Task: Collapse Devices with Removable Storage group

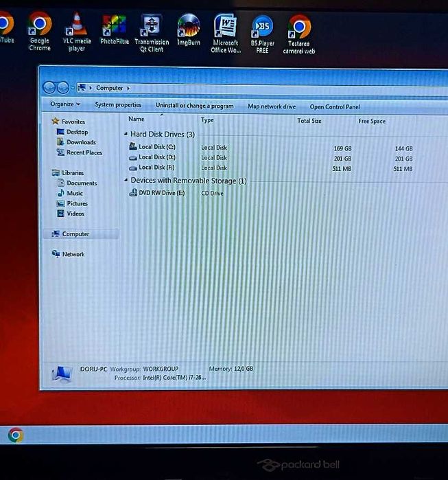Action: pos(126,181)
